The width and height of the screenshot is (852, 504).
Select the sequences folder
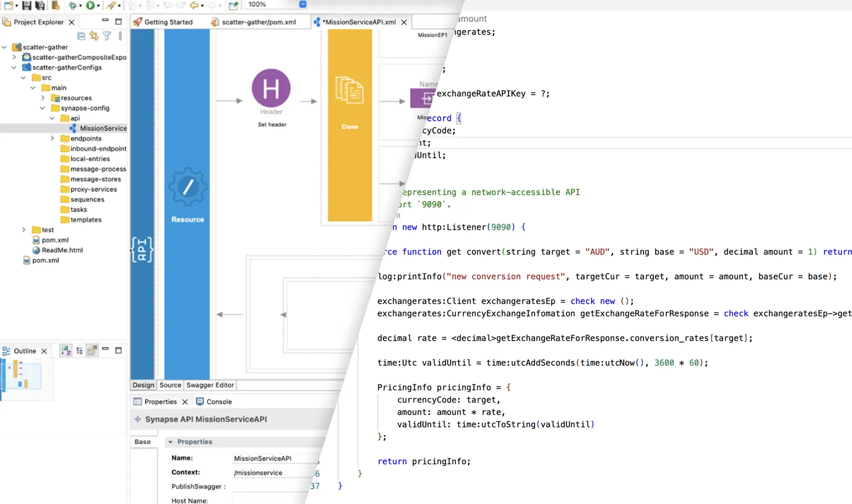point(82,199)
